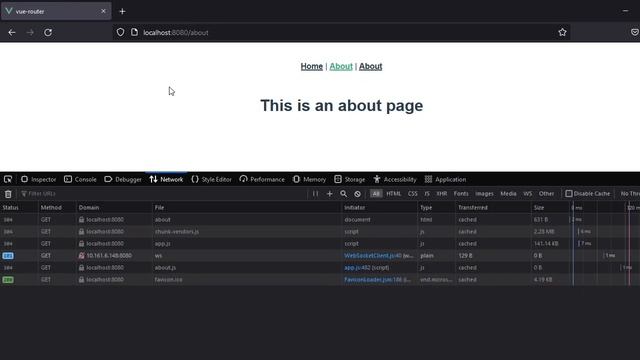640x360 pixels.
Task: Click the Pocket icon in the toolbar
Action: coord(635,32)
